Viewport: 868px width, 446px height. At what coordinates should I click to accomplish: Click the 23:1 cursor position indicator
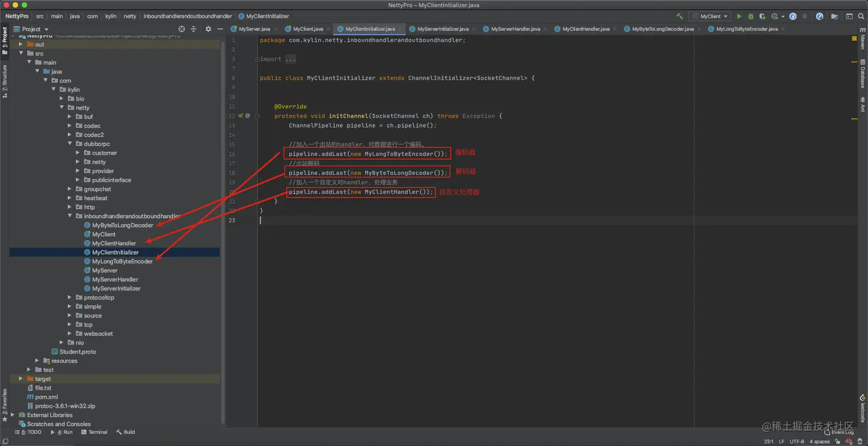point(769,441)
